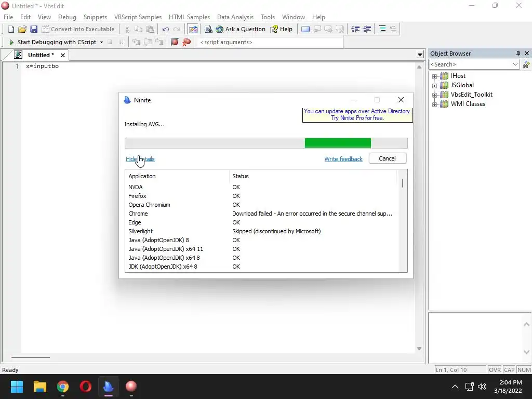Click Hide details link in Ninite

pyautogui.click(x=140, y=159)
